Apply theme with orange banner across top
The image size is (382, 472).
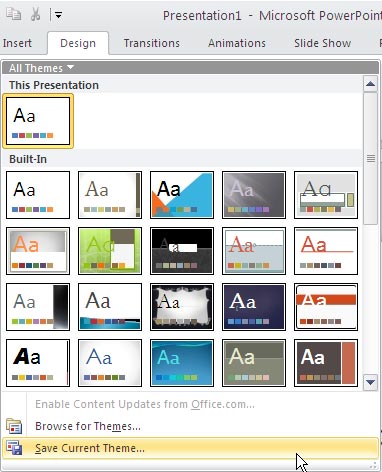pos(326,307)
